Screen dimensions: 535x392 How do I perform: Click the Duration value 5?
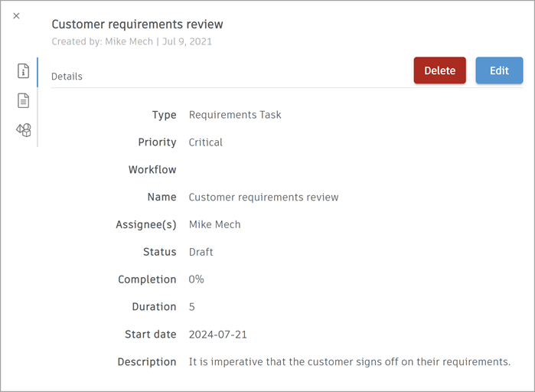coord(192,307)
